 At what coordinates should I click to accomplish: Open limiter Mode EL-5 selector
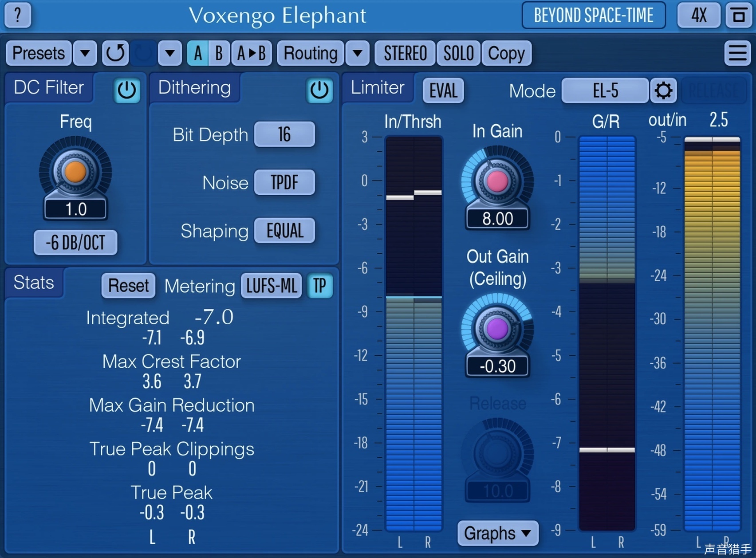(x=605, y=90)
